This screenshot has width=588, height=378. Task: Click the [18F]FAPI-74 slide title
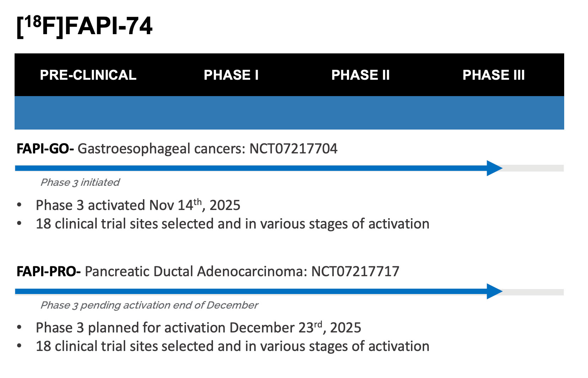pyautogui.click(x=85, y=26)
